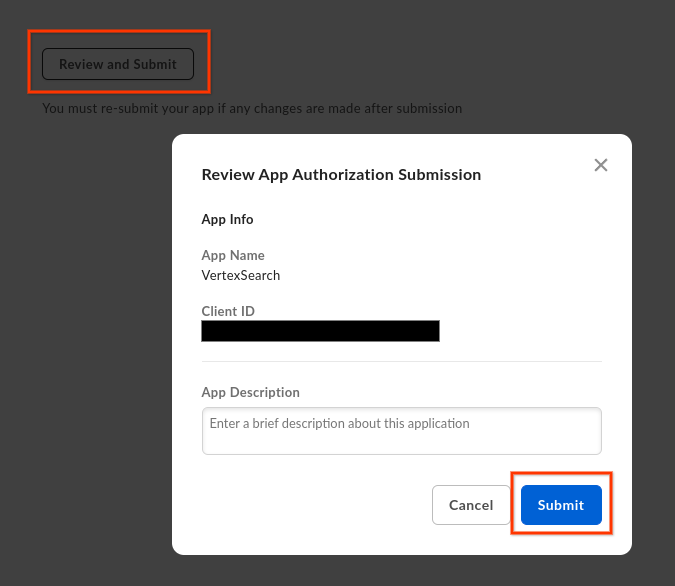The height and width of the screenshot is (586, 675).
Task: Click the App Name label
Action: tap(233, 255)
